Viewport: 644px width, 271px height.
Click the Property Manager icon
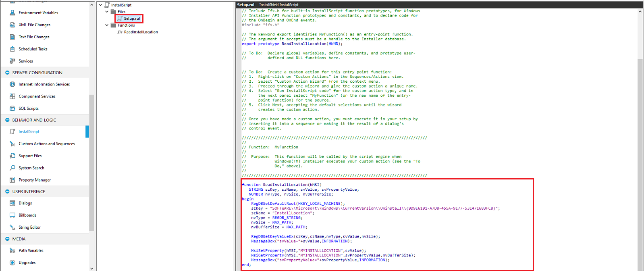12,180
